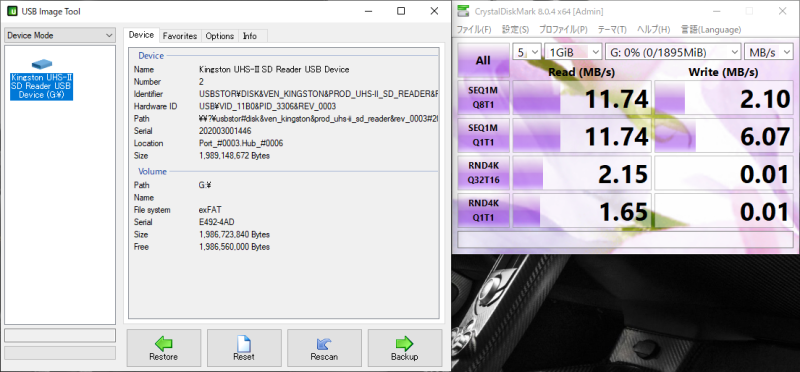Click the Backup button with green right arrow
Screen dimensions: 800x372
pyautogui.click(x=405, y=348)
